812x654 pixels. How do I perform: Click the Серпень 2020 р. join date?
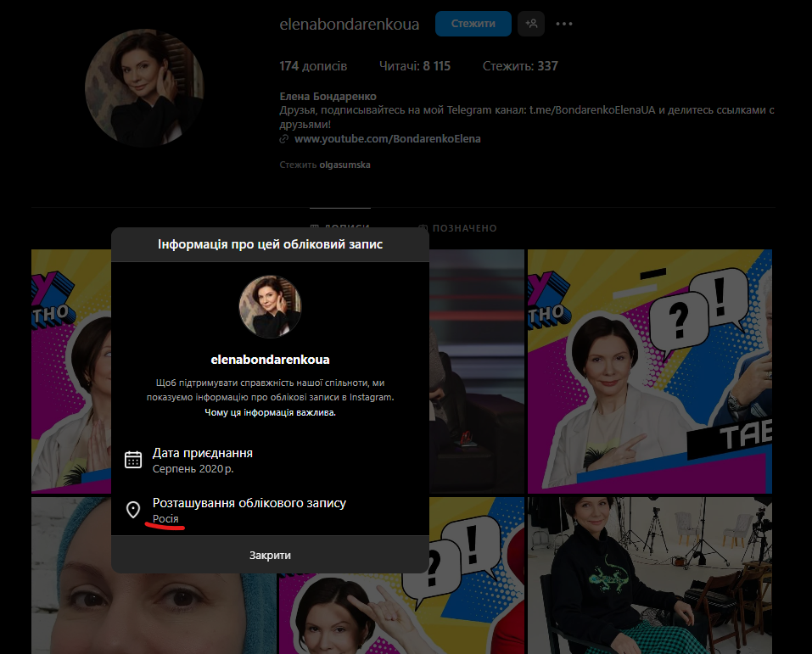193,468
